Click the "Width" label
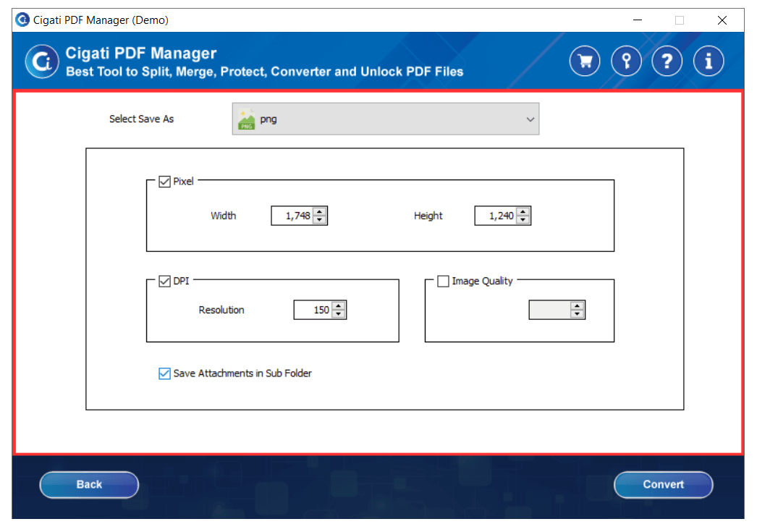Image resolution: width=757 pixels, height=532 pixels. 224,216
